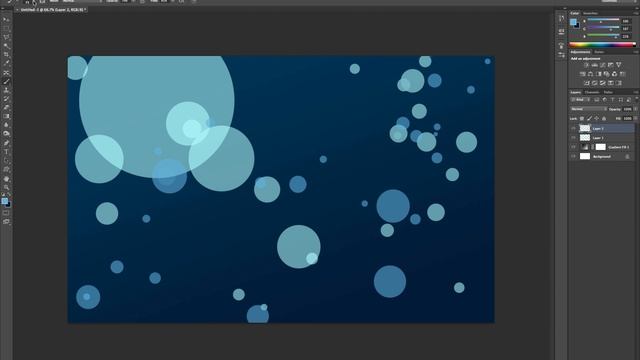Select the Path Selection tool
640x360 pixels.
(6, 161)
